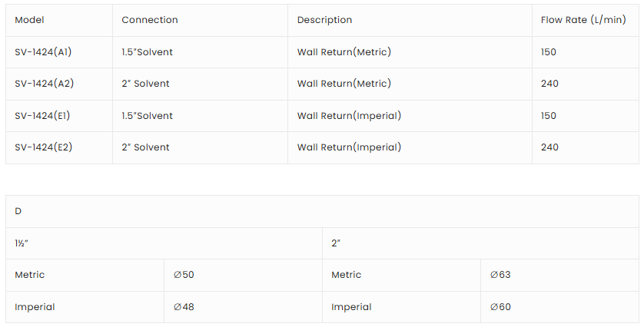Click Wall Return(Imperial) in the SV-1424(E1) row
Viewport: 644px width, 327px height.
pos(350,116)
